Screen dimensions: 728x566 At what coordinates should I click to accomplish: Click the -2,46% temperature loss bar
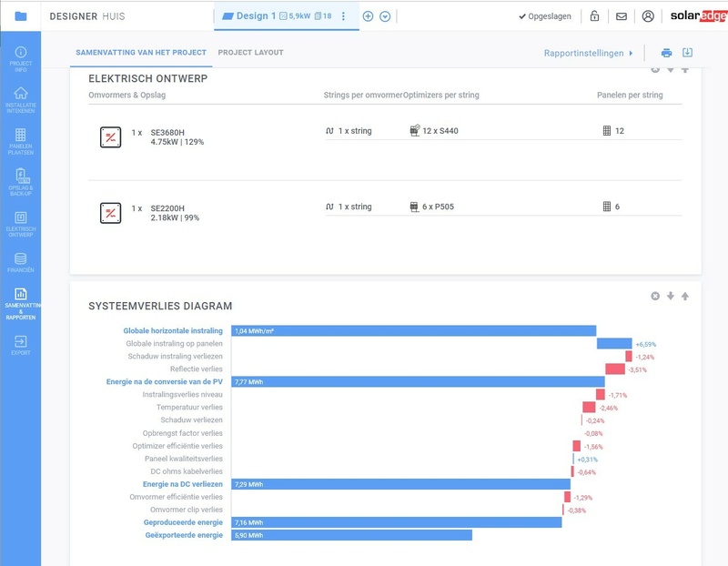(x=589, y=407)
